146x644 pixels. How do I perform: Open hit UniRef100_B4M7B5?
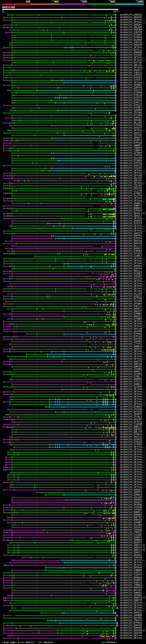[x=131, y=30]
